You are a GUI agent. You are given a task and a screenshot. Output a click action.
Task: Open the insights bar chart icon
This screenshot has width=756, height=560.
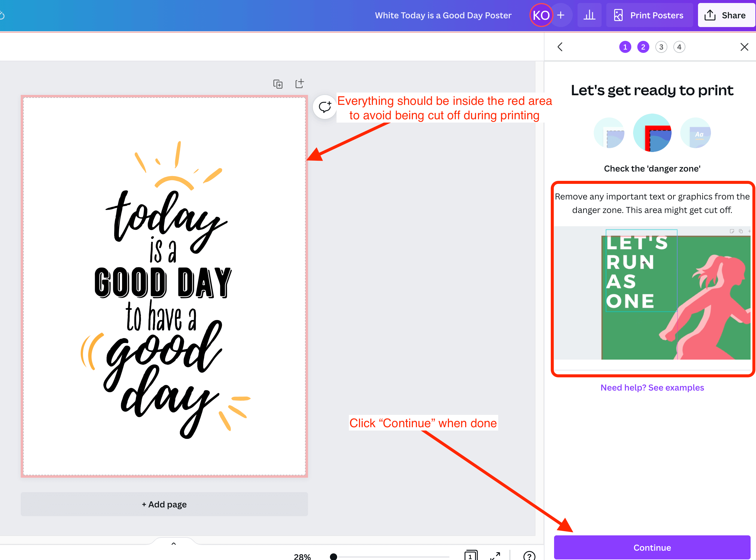(x=589, y=15)
